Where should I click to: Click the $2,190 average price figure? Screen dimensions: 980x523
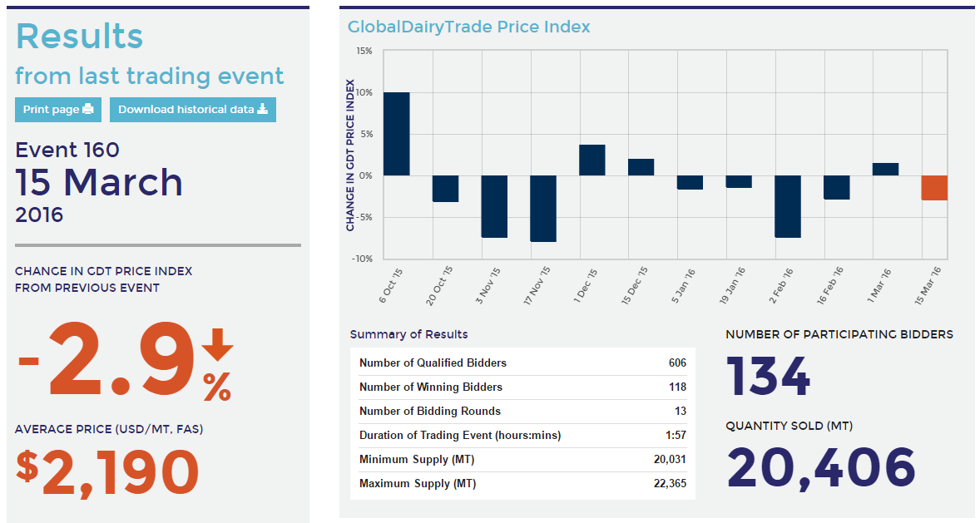(107, 472)
